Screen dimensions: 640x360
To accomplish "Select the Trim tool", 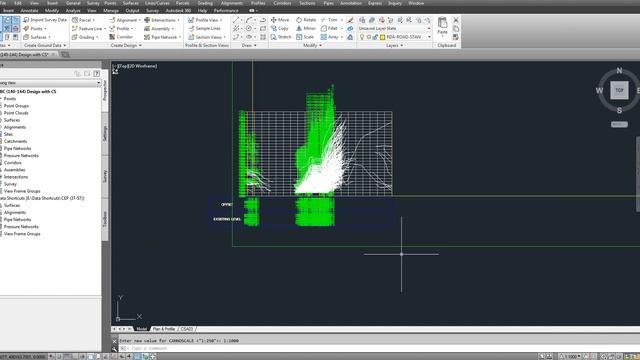I will [329, 20].
